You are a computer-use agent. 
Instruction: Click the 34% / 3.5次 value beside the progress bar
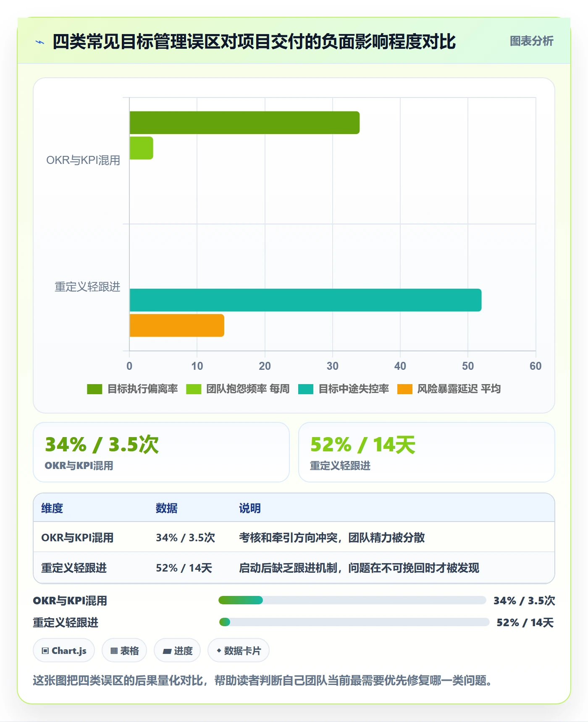tap(524, 601)
